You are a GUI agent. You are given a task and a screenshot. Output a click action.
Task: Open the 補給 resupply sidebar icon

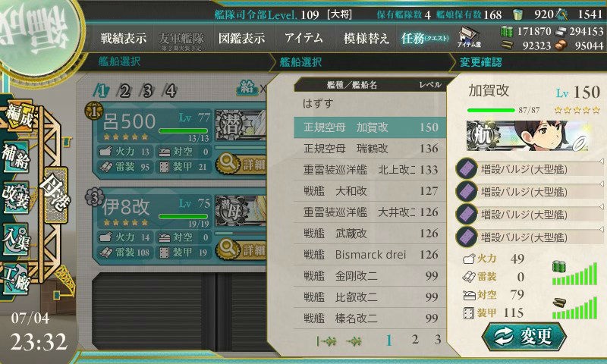(x=15, y=156)
